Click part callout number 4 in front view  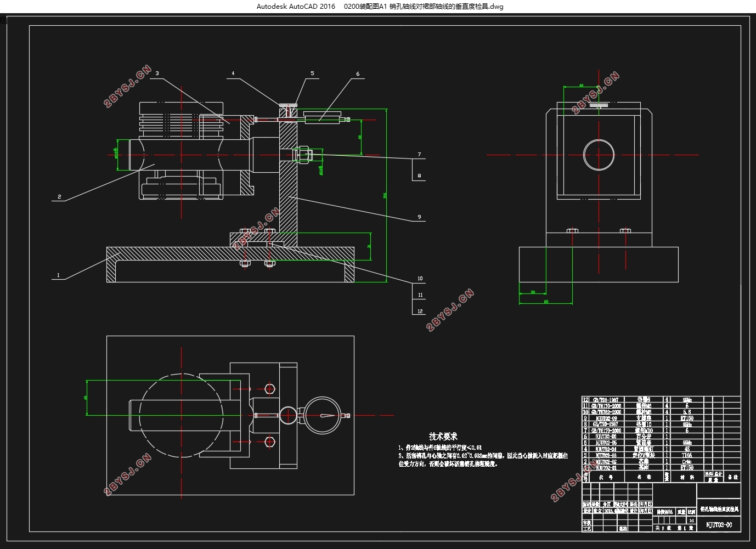pyautogui.click(x=233, y=73)
